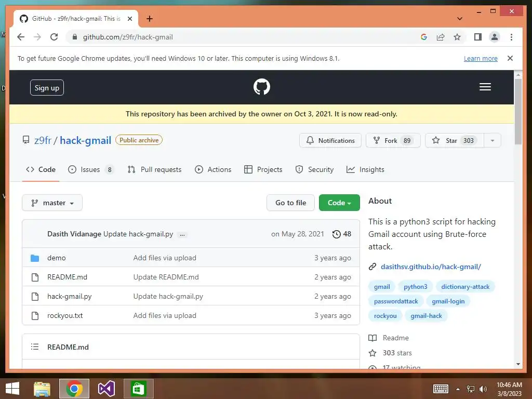532x399 pixels.
Task: Click the gmail-hack topic tag
Action: tap(426, 316)
